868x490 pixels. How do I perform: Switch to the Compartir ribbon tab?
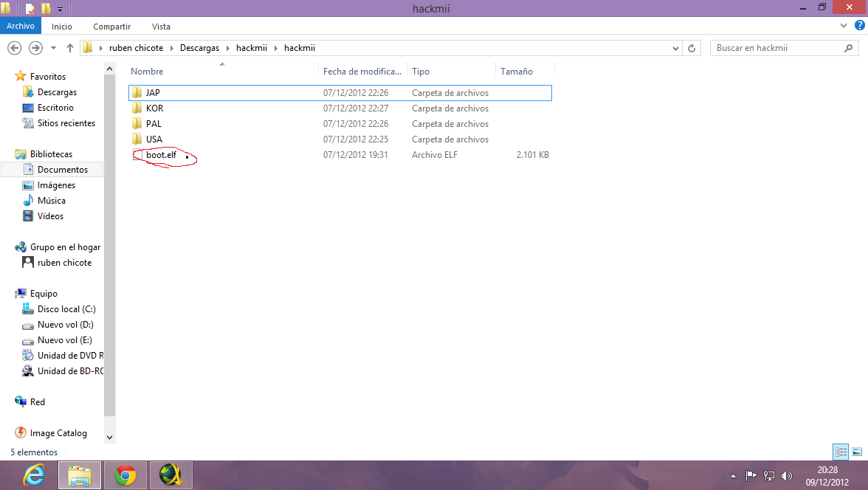tap(112, 27)
